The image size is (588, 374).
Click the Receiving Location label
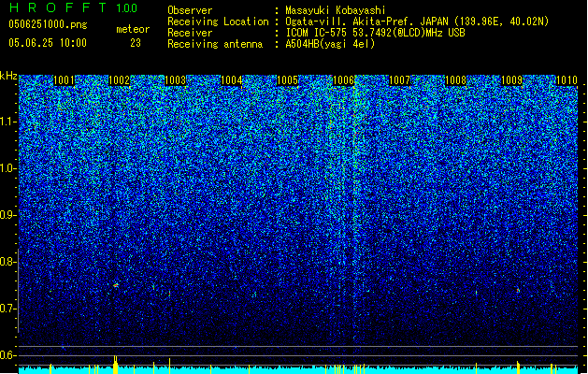tap(218, 22)
